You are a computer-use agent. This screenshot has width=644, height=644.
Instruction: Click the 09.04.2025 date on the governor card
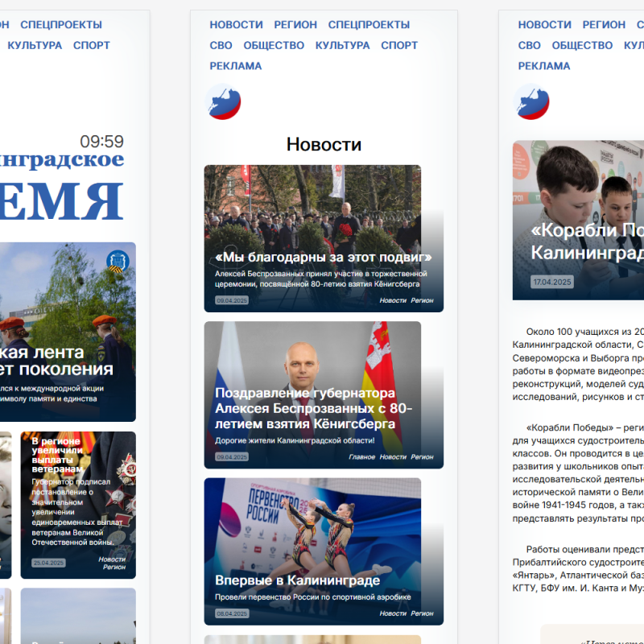232,457
